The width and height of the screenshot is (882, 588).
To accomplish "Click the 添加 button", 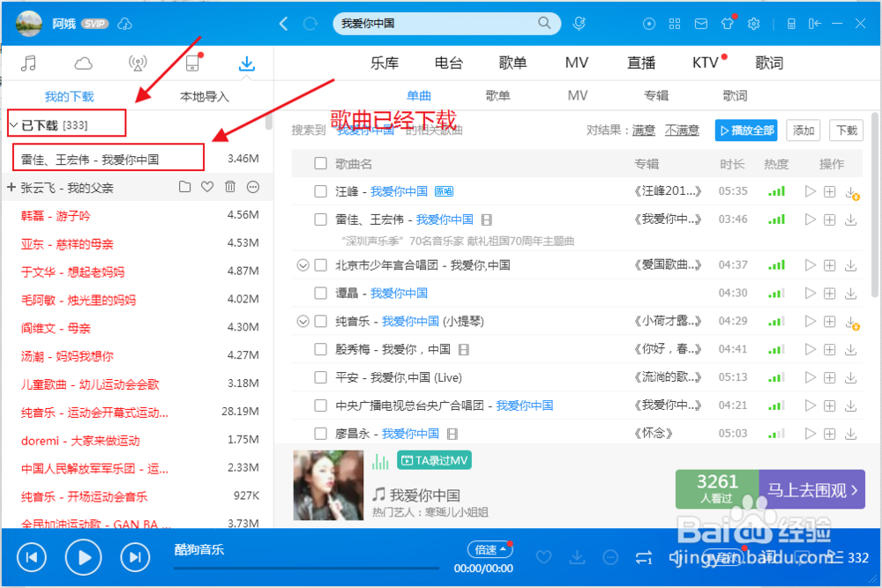I will point(804,130).
